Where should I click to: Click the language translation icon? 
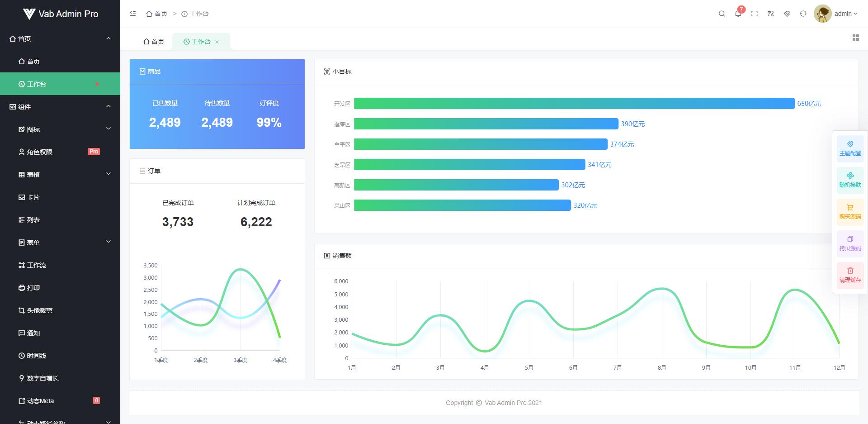click(771, 14)
